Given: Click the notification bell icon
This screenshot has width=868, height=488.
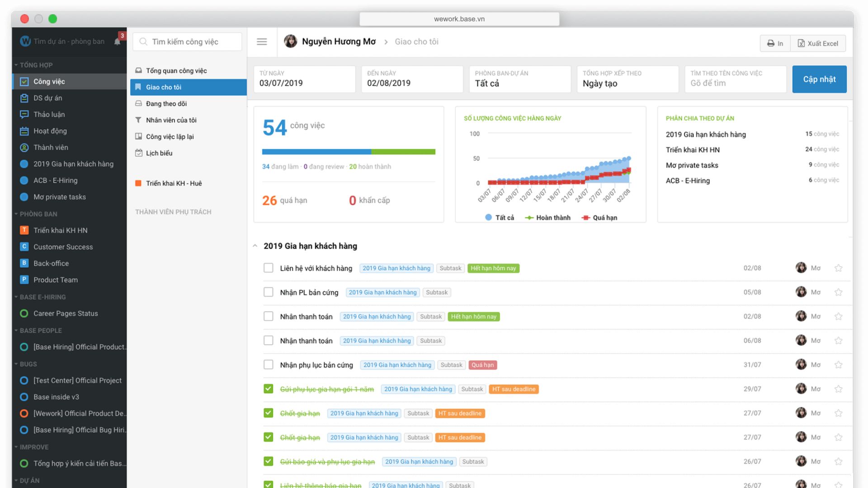Looking at the screenshot, I should pyautogui.click(x=117, y=42).
